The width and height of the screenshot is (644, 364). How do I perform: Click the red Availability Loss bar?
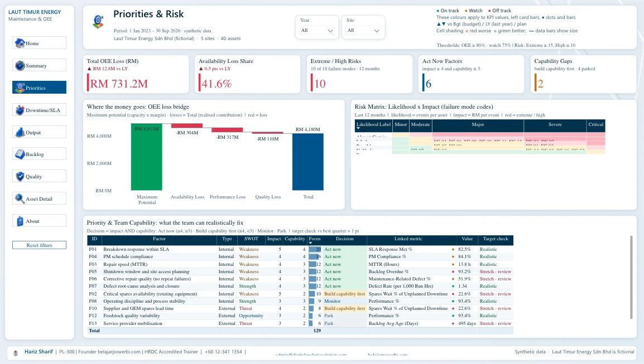(x=187, y=125)
